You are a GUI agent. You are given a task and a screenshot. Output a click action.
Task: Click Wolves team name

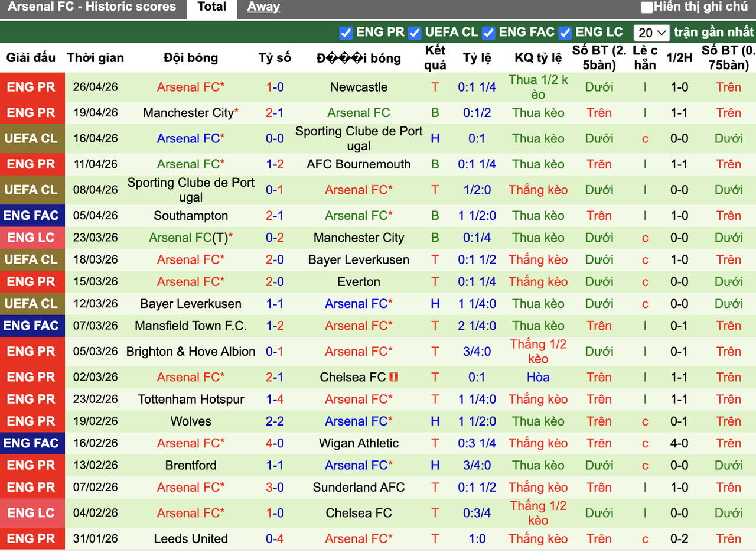(191, 421)
